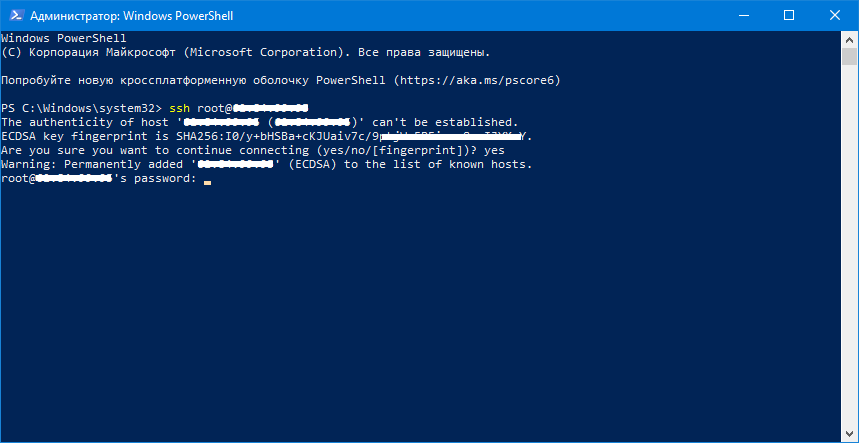
Task: Click the Microsoft Corporation copyright line
Action: pyautogui.click(x=245, y=53)
